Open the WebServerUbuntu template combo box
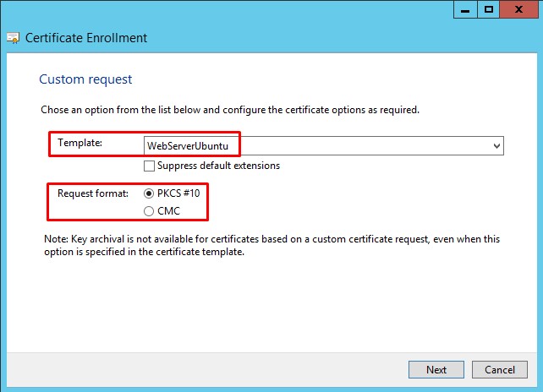 [x=321, y=145]
